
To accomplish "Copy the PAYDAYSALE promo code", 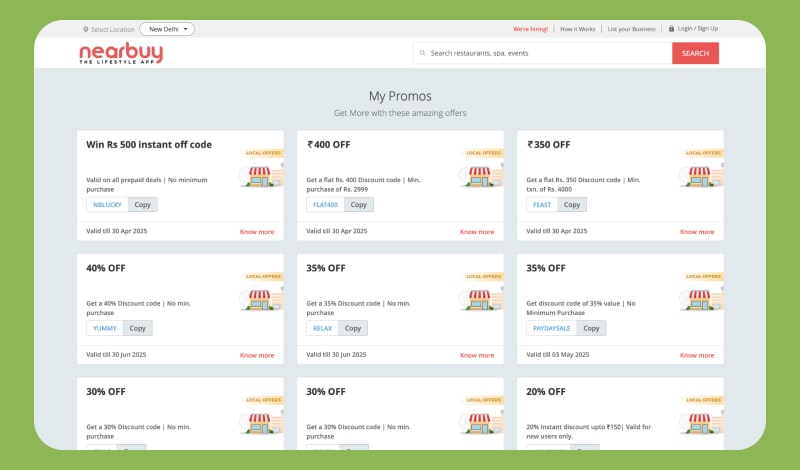I will 591,328.
